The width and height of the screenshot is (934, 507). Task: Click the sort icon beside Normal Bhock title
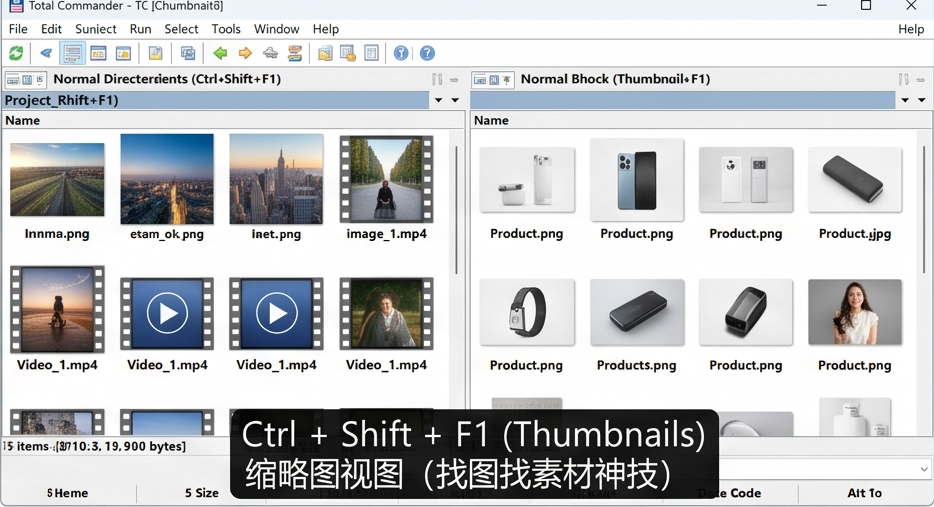tap(904, 79)
